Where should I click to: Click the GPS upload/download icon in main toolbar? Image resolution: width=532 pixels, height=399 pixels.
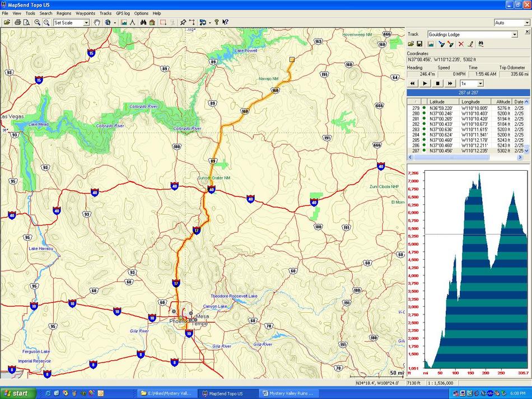click(203, 23)
